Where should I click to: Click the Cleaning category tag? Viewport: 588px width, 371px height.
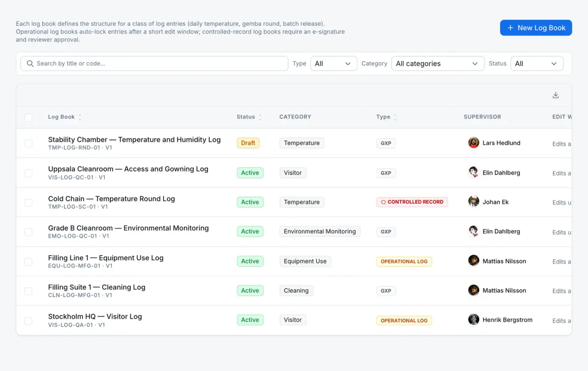pos(296,291)
